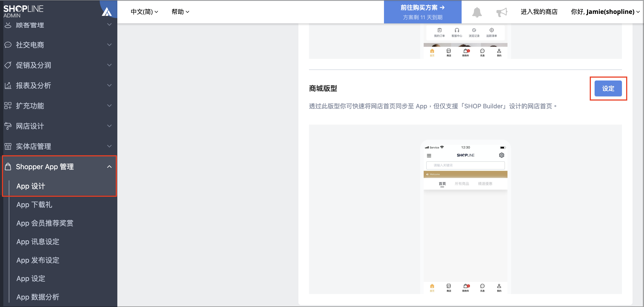
Task: Open 进入我的商店 link
Action: [x=539, y=12]
